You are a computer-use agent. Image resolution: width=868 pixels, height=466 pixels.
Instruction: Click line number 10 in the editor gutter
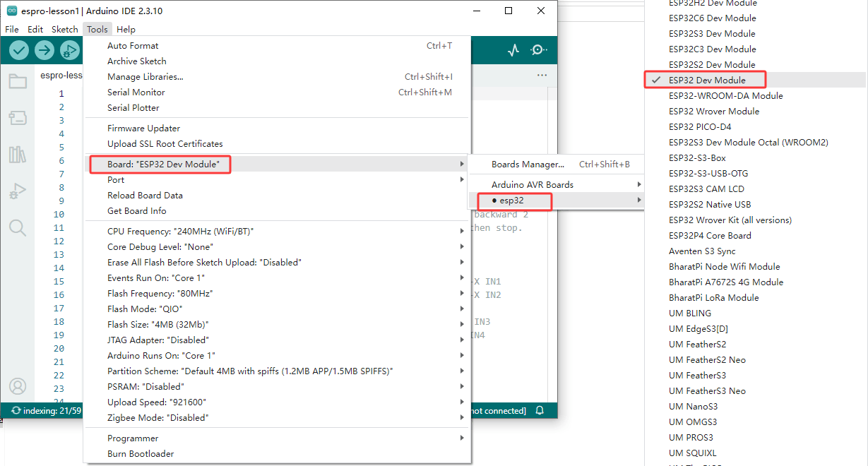coord(59,215)
